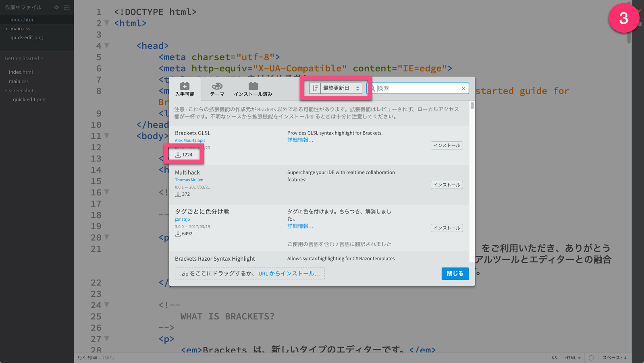
Task: Click the linting status circle icon
Action: (591, 358)
